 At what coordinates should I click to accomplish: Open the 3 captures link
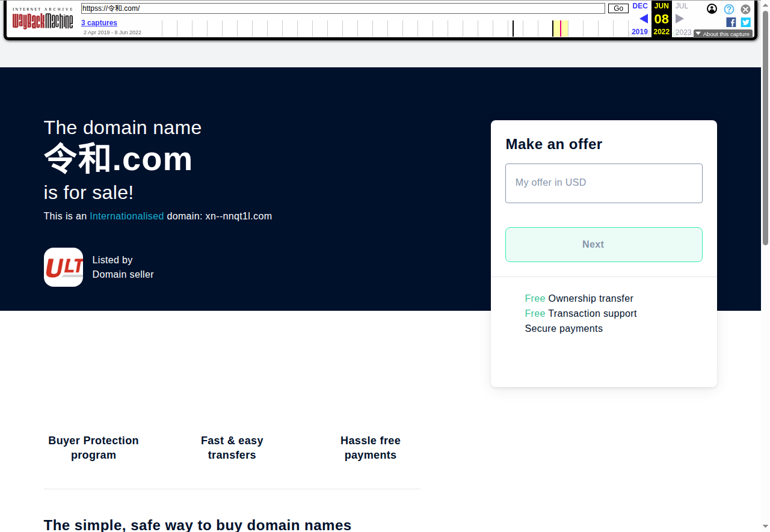click(99, 23)
